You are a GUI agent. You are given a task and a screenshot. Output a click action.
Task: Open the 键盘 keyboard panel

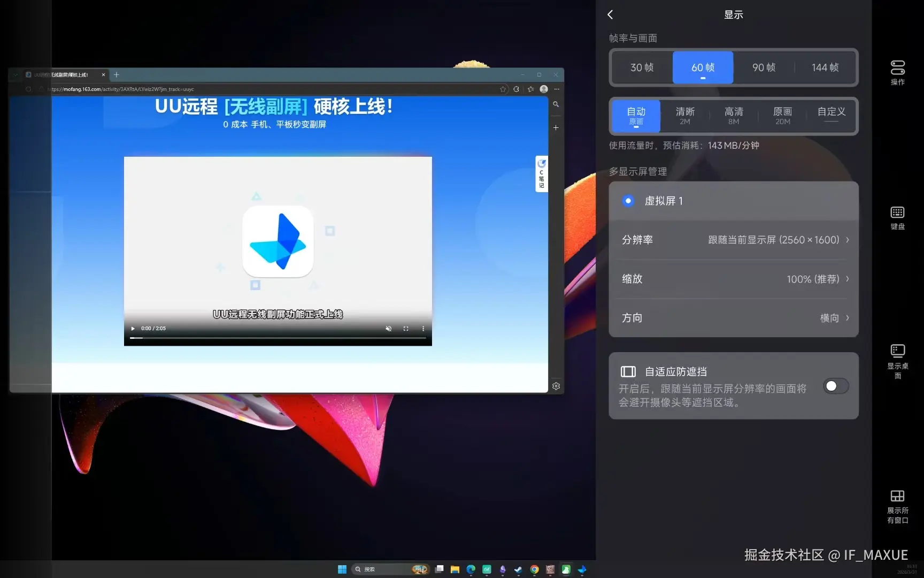(897, 217)
